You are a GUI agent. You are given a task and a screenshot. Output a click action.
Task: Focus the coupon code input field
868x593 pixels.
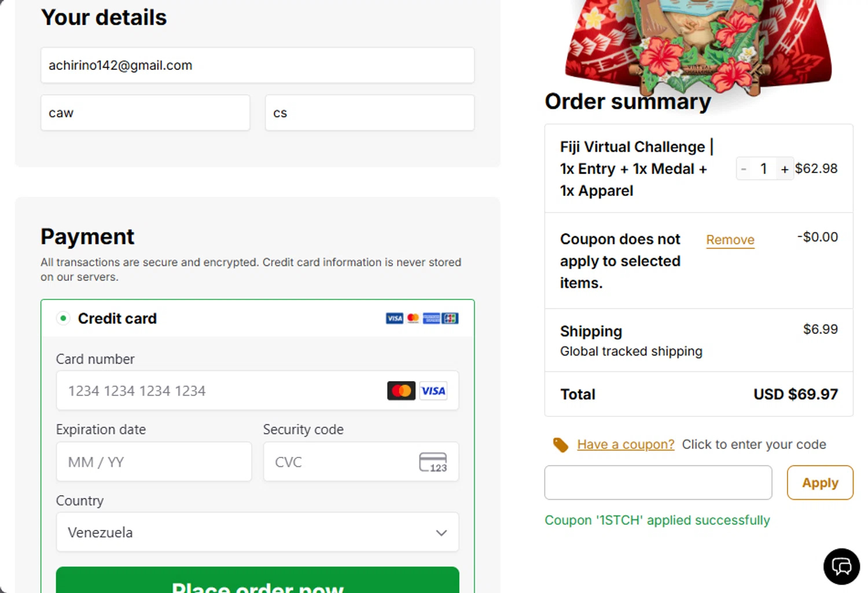click(x=658, y=482)
